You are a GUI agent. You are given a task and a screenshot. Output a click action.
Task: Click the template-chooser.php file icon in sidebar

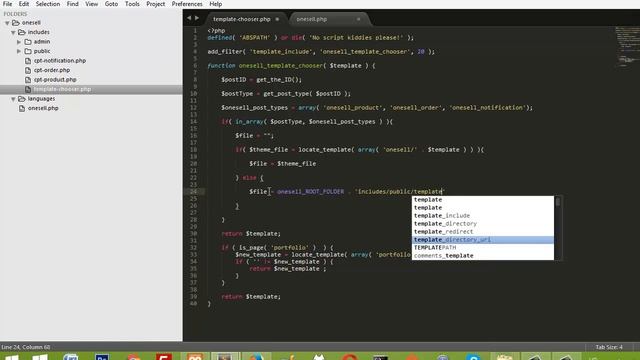(28, 89)
